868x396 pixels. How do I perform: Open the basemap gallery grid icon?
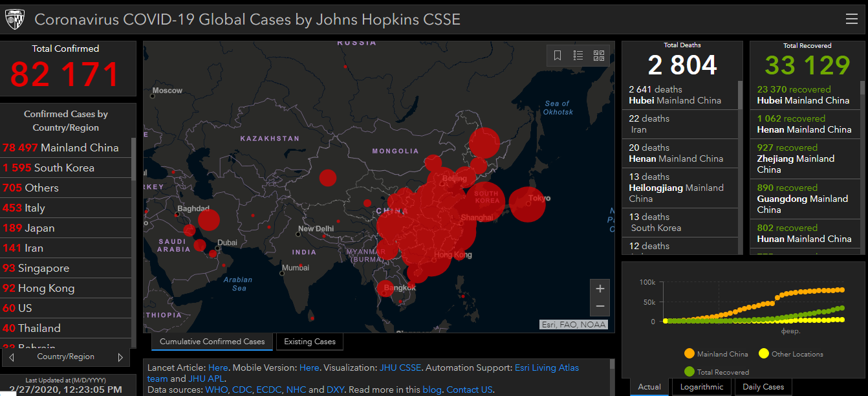pos(599,56)
